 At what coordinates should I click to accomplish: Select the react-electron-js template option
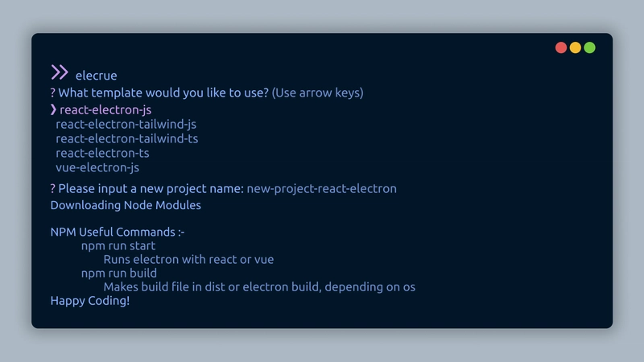point(105,110)
